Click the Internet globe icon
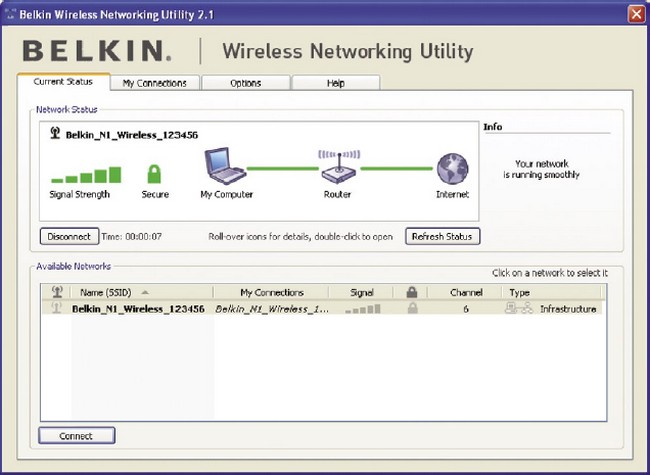The image size is (650, 475). (x=453, y=169)
